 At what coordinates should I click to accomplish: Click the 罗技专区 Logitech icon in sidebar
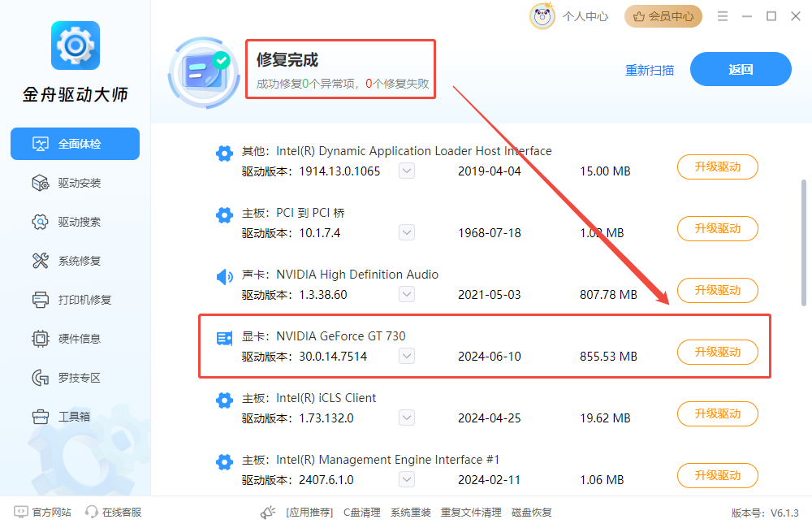[x=41, y=378]
